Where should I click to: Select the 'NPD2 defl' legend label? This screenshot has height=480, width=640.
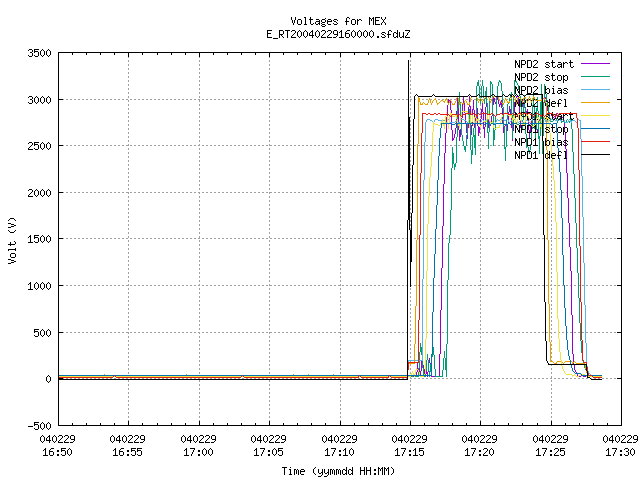click(541, 103)
